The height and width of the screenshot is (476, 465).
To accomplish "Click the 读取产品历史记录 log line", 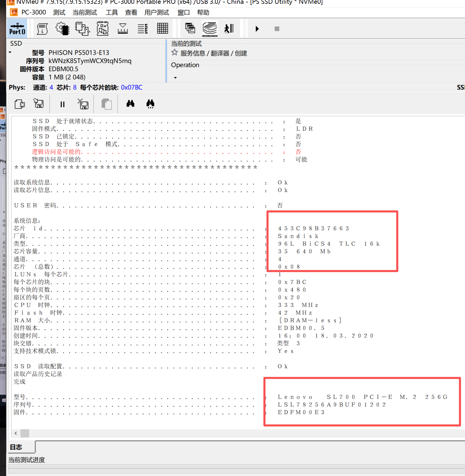I will 38,374.
